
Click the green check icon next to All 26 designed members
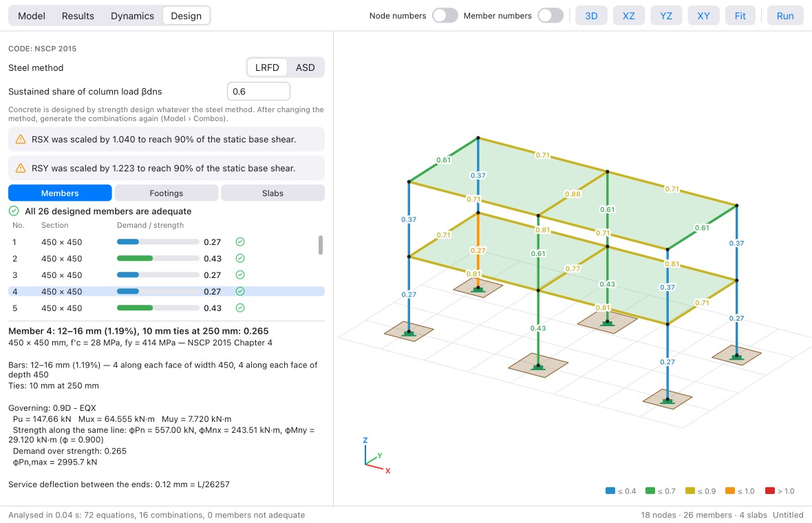[x=14, y=211]
